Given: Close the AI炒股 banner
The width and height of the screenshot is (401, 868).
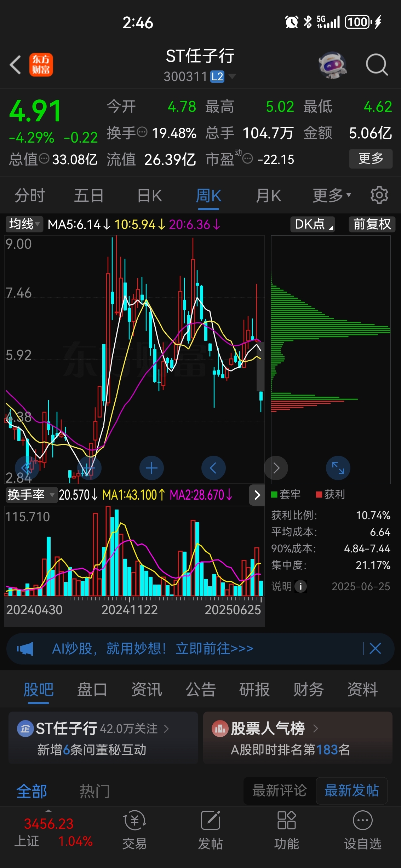Looking at the screenshot, I should [x=375, y=649].
